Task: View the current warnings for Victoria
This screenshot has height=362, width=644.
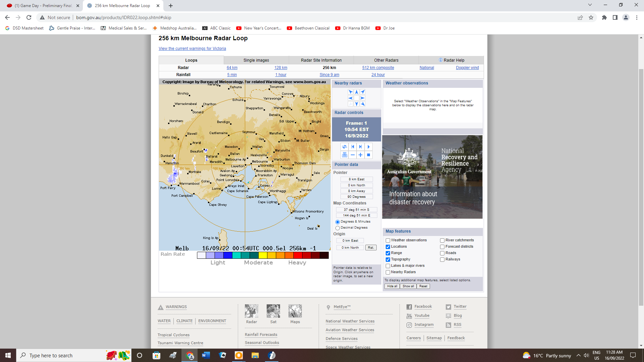Action: pyautogui.click(x=192, y=49)
